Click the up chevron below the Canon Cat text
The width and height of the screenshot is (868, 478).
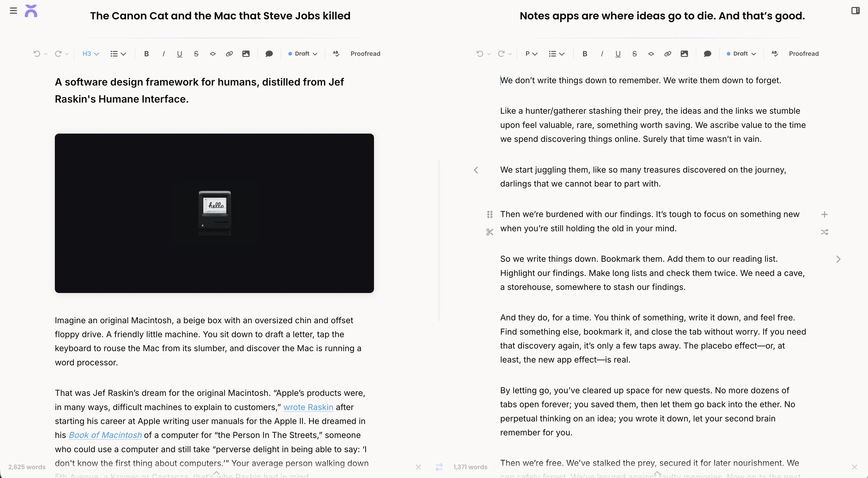click(x=216, y=473)
